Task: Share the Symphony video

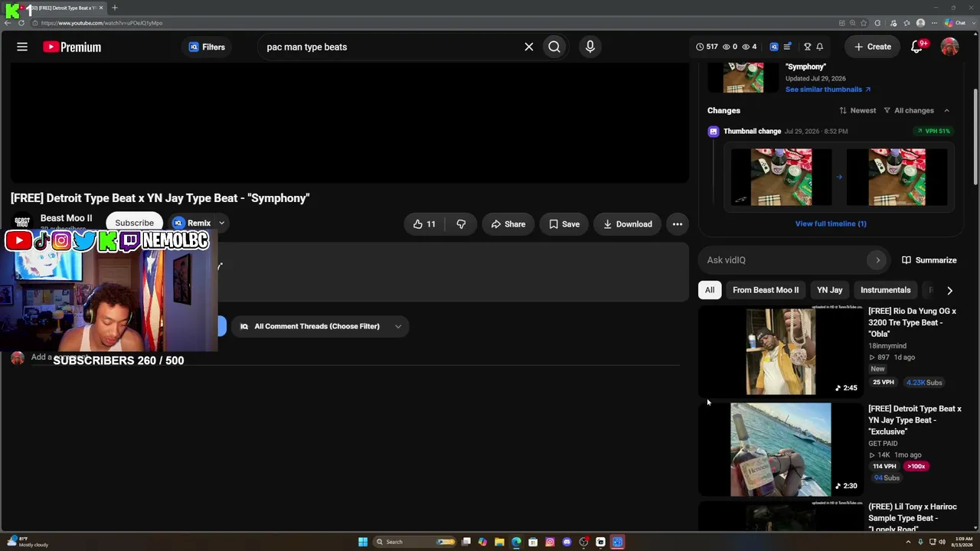Action: [508, 224]
